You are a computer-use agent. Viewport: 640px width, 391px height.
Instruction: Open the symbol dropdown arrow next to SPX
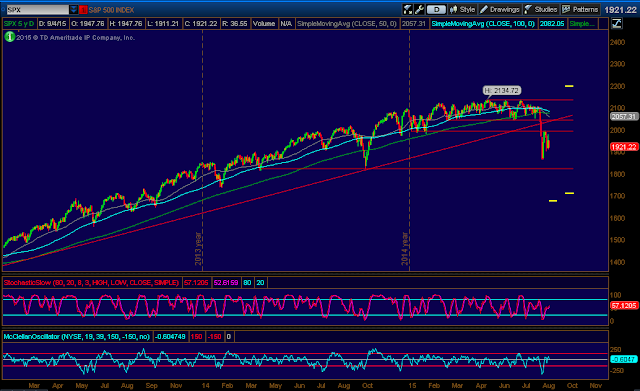[73, 9]
